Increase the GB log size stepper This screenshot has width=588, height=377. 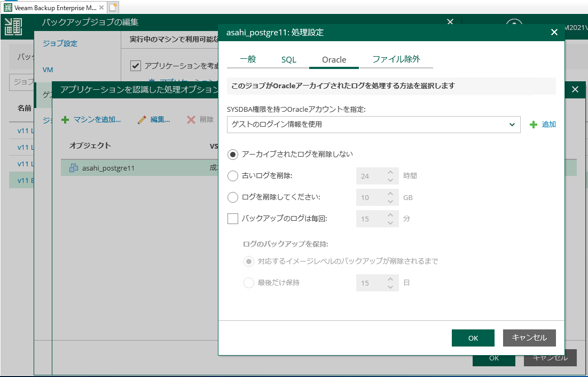click(x=390, y=194)
